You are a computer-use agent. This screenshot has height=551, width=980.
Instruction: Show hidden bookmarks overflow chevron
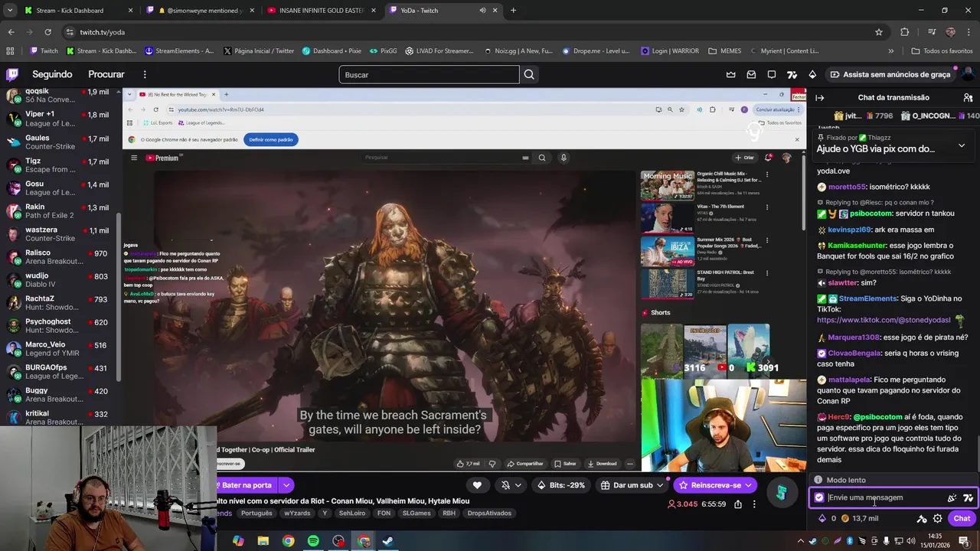point(890,51)
